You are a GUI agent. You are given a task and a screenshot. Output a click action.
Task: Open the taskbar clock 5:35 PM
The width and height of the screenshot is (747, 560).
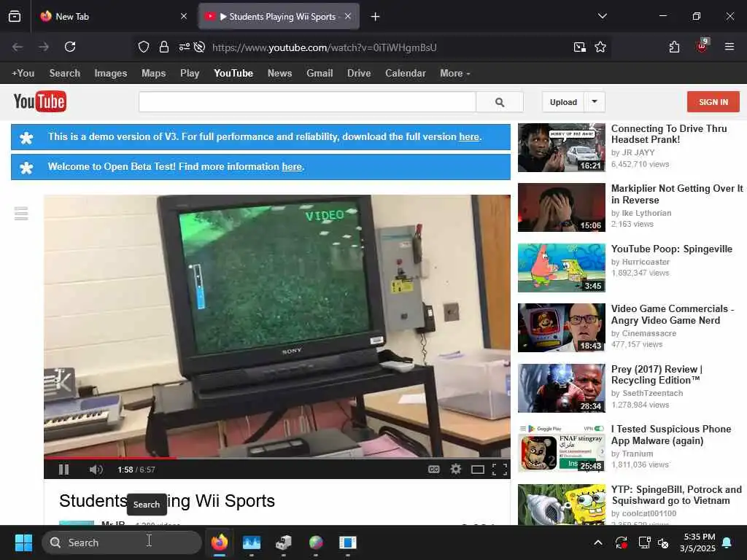pos(698,542)
